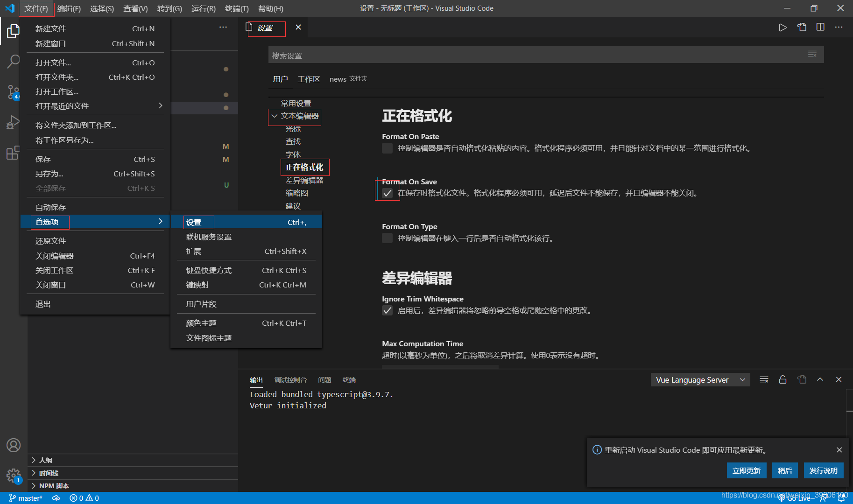Switch to 问题 panel tab

324,380
